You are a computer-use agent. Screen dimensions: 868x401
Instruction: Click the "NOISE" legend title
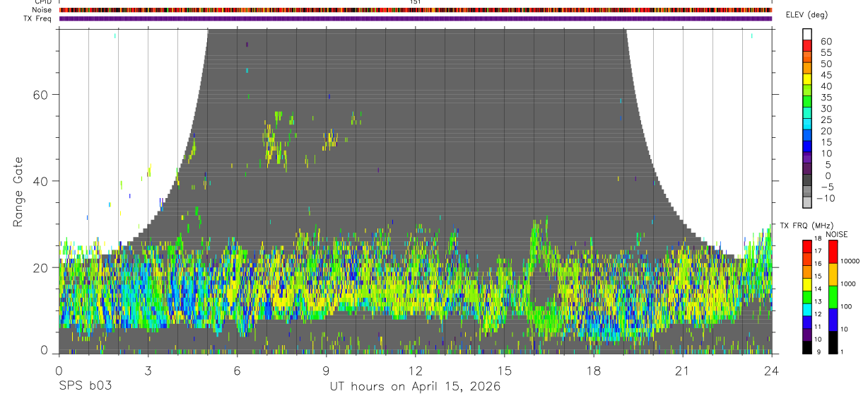[x=837, y=234]
